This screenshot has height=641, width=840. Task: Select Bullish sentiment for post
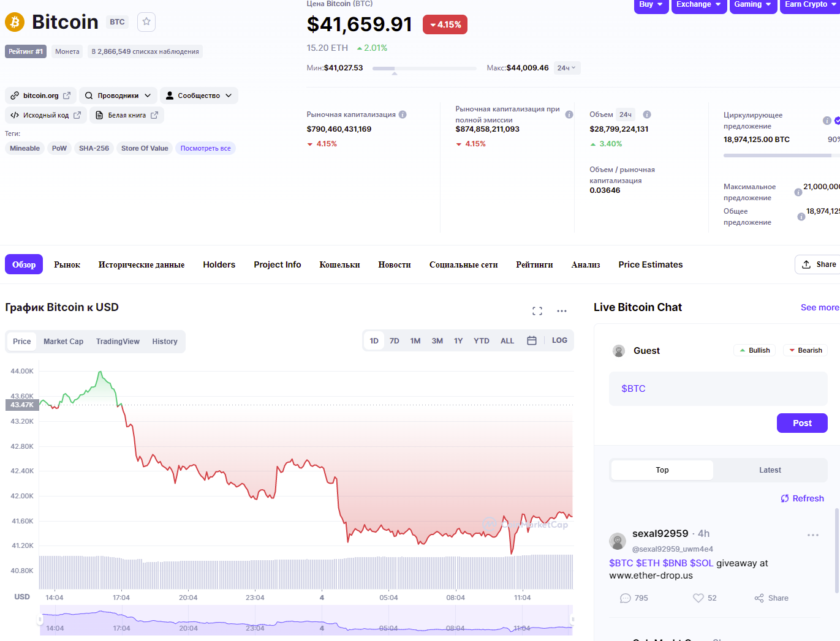(754, 350)
